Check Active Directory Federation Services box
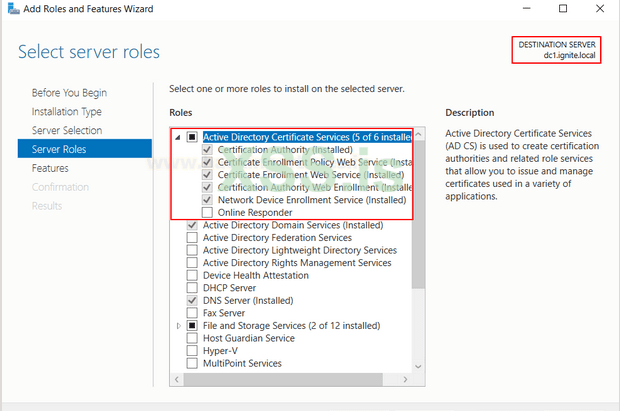Image resolution: width=620 pixels, height=411 pixels. [x=192, y=238]
